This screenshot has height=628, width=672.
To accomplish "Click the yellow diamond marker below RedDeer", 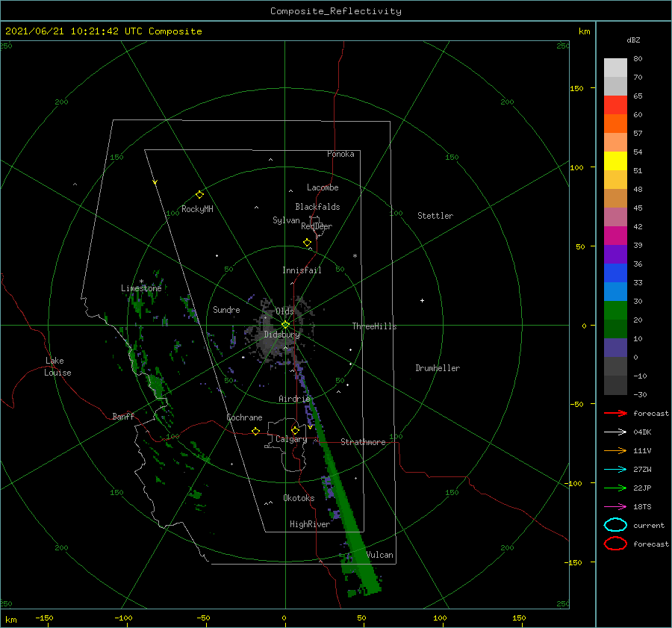I will coord(307,243).
